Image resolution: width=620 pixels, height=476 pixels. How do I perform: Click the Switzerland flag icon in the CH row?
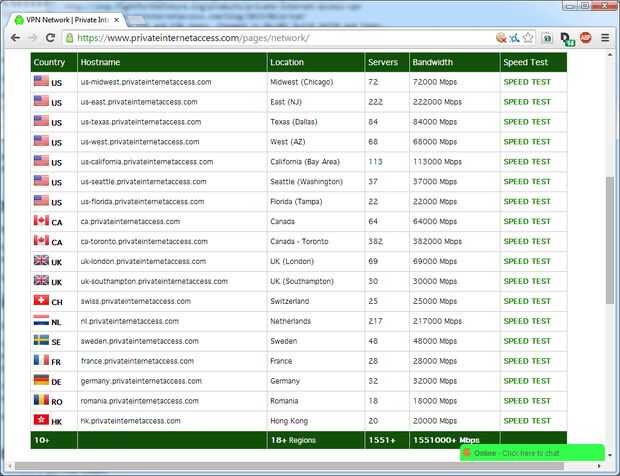[41, 300]
